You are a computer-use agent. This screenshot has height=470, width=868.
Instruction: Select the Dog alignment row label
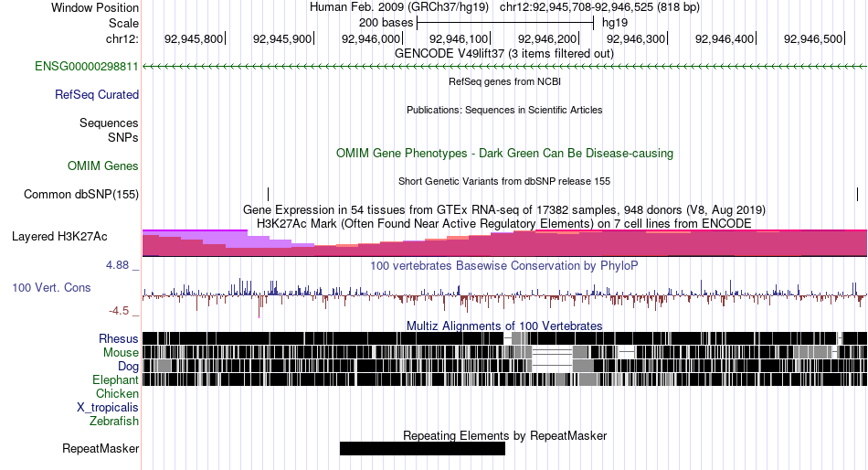(x=128, y=367)
